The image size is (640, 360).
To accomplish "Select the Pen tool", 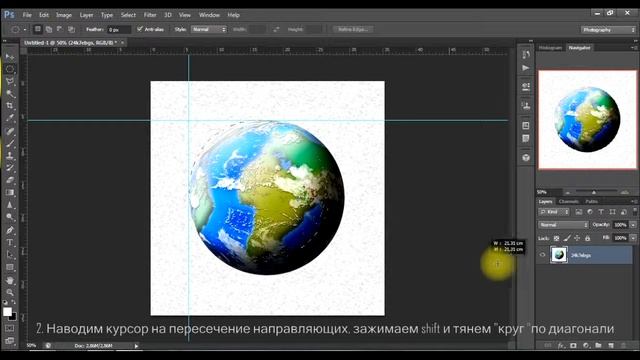I will (x=10, y=230).
